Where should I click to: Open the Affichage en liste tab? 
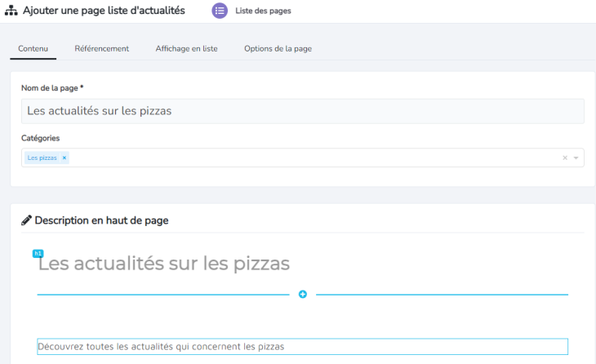[186, 49]
